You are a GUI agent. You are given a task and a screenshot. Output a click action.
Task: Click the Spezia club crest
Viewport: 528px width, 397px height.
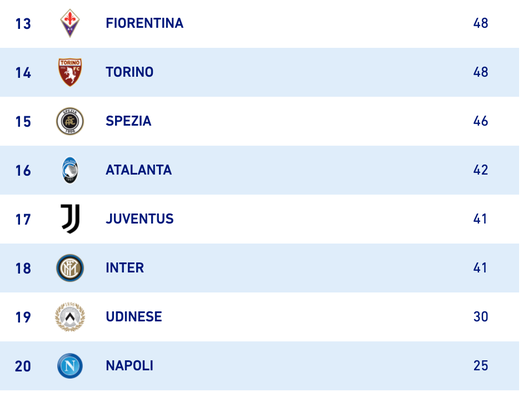70,121
